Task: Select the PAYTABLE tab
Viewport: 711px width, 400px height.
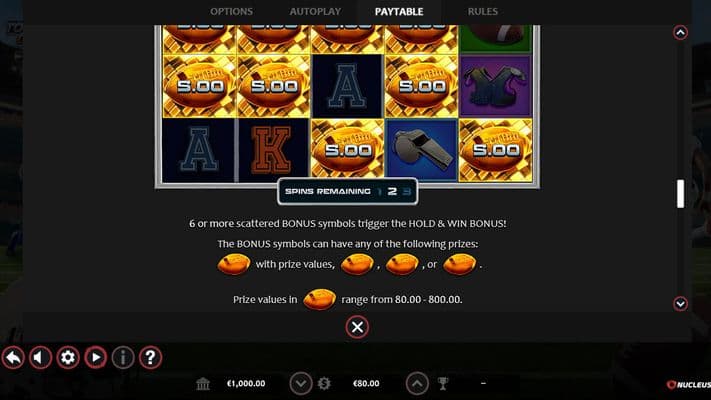Action: tap(399, 12)
